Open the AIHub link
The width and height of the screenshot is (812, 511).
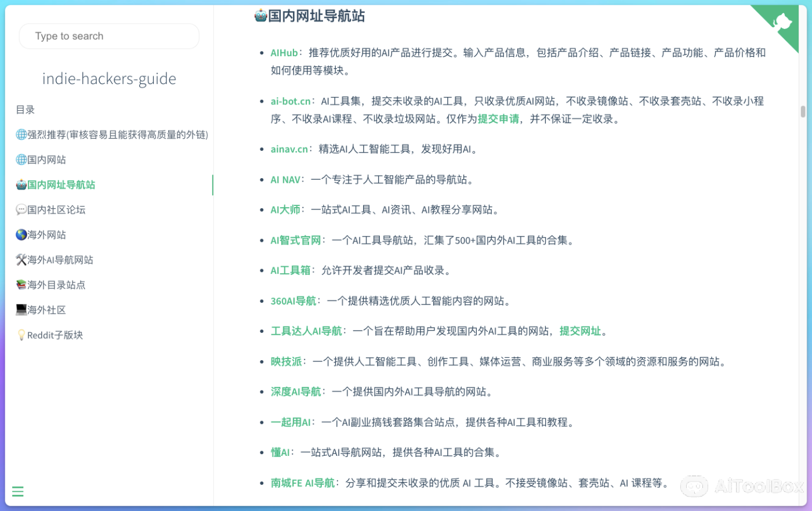click(x=284, y=52)
